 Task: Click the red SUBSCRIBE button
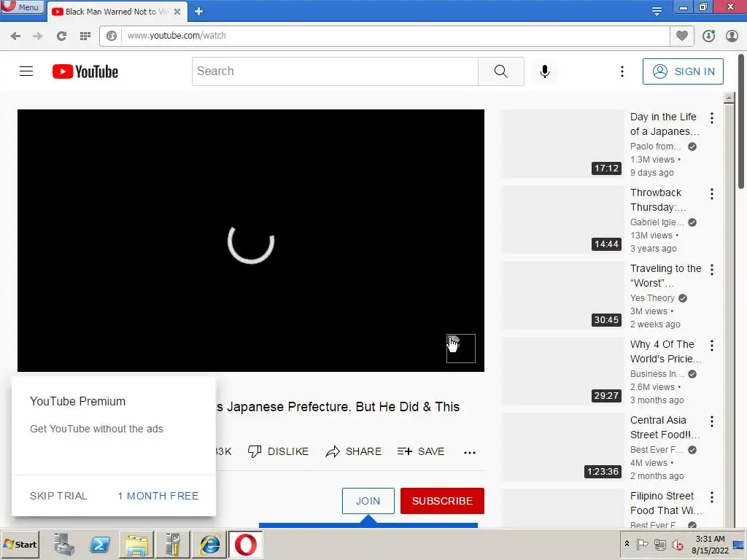pyautogui.click(x=442, y=501)
